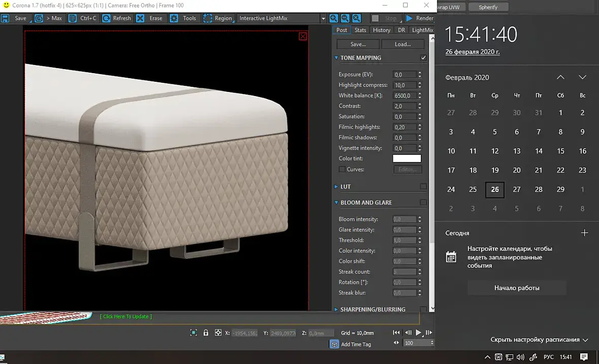Open the Interactive LightMix dropdown
Screen dimensions: 599x364
coord(323,18)
